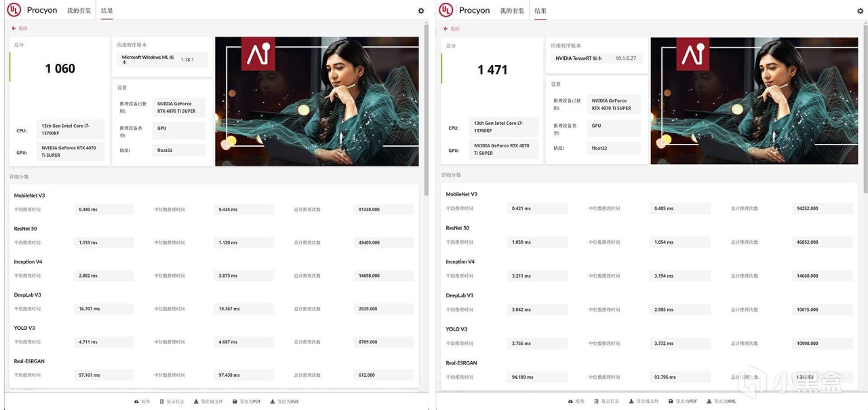Click back arrow 返回 in right window

pyautogui.click(x=452, y=29)
